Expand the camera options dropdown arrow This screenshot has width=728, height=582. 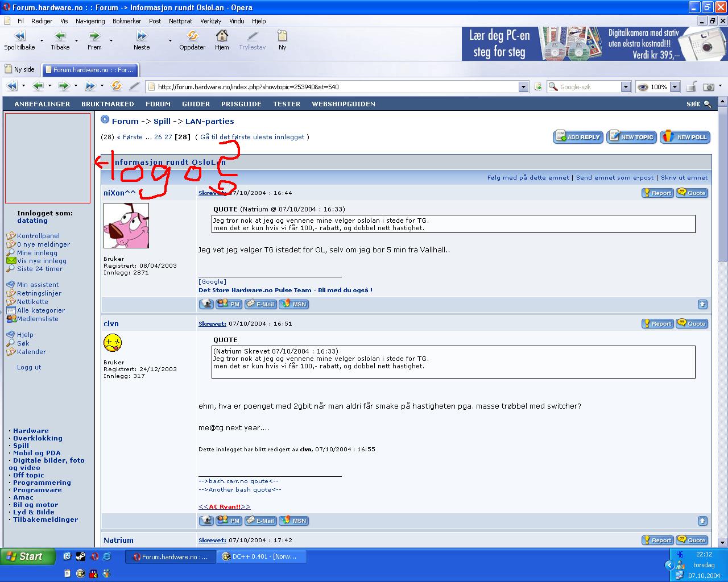pos(720,87)
